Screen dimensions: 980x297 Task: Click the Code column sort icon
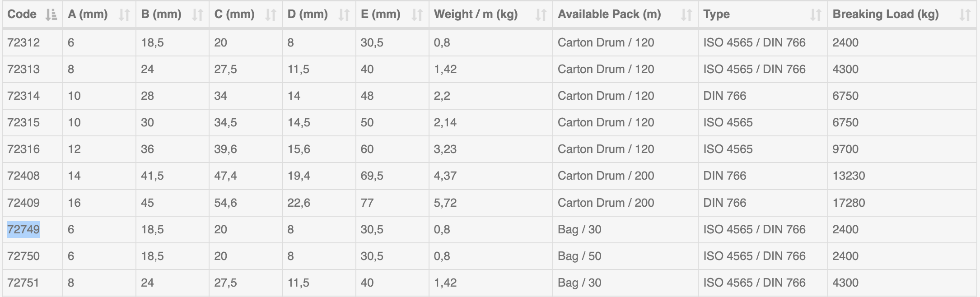[x=51, y=15]
